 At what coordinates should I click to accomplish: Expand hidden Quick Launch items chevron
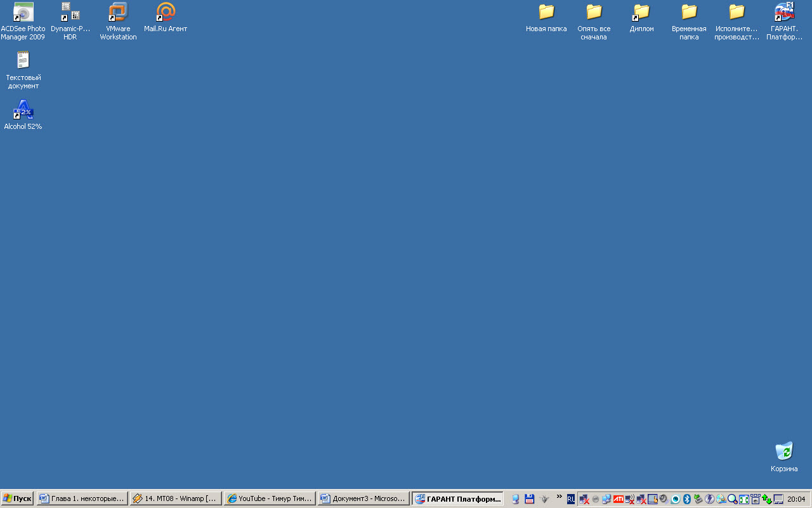click(559, 496)
